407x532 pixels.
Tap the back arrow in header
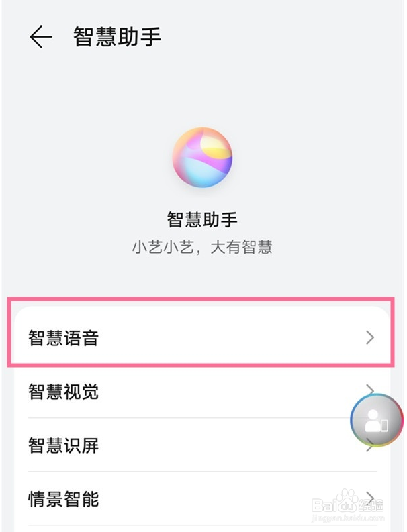click(41, 37)
